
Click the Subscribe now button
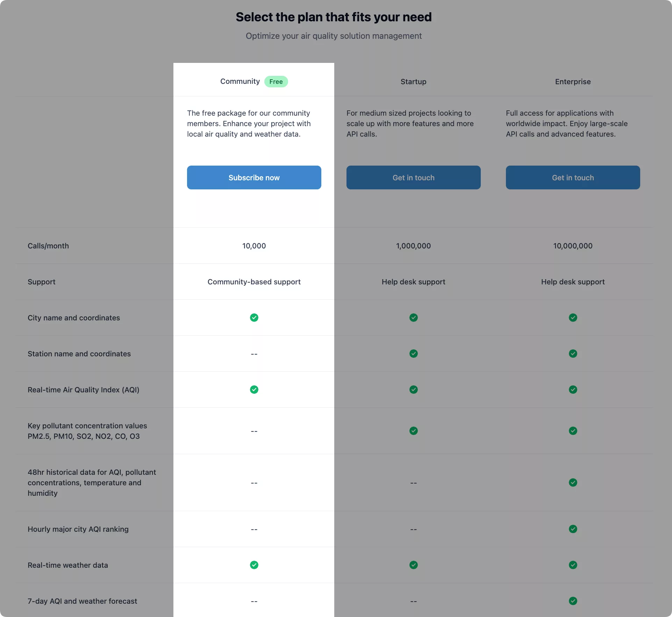click(x=254, y=177)
